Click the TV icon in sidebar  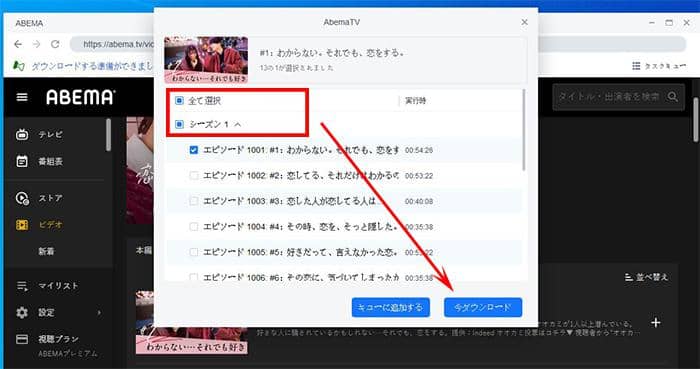[22, 134]
